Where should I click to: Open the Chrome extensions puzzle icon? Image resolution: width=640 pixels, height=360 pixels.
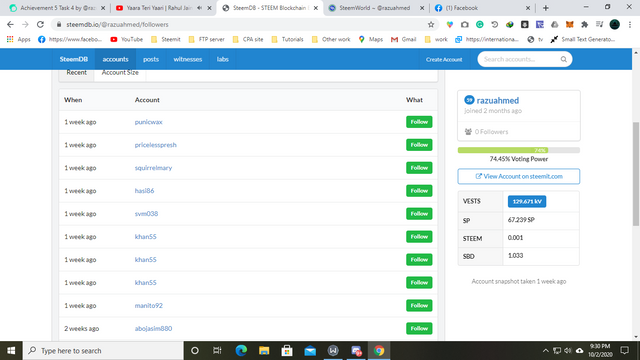[x=584, y=24]
